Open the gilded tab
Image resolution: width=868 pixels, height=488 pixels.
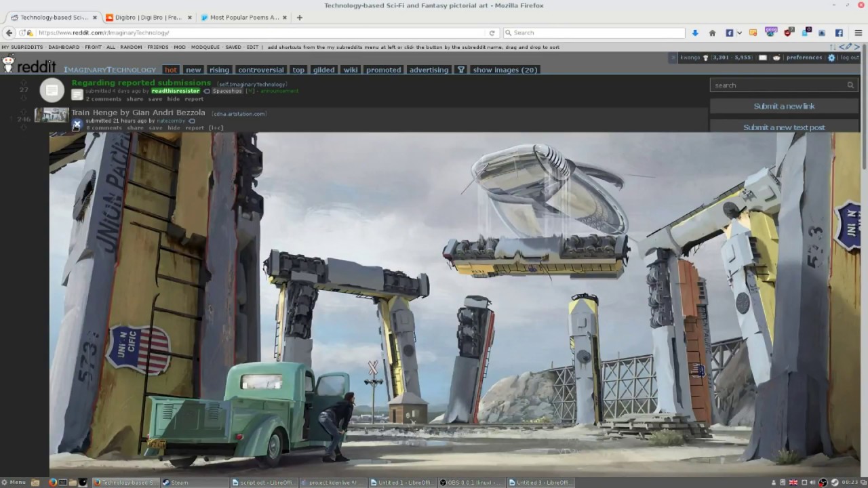[x=324, y=70]
